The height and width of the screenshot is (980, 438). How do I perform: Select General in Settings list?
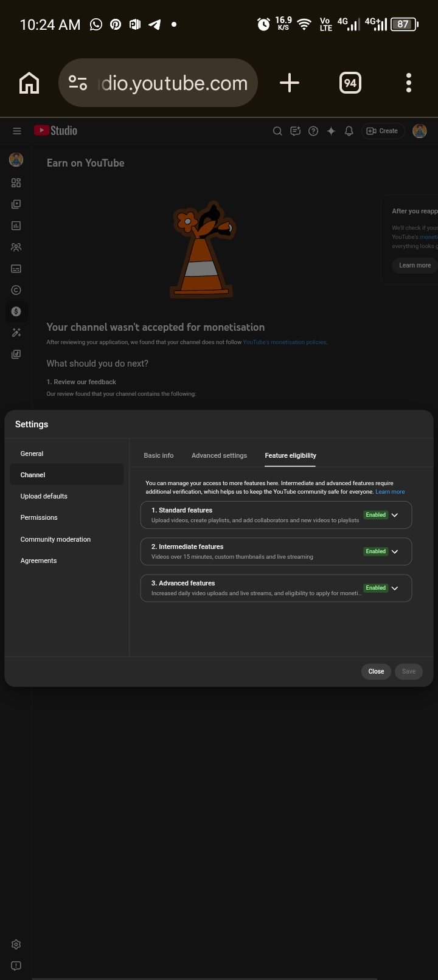(67, 454)
